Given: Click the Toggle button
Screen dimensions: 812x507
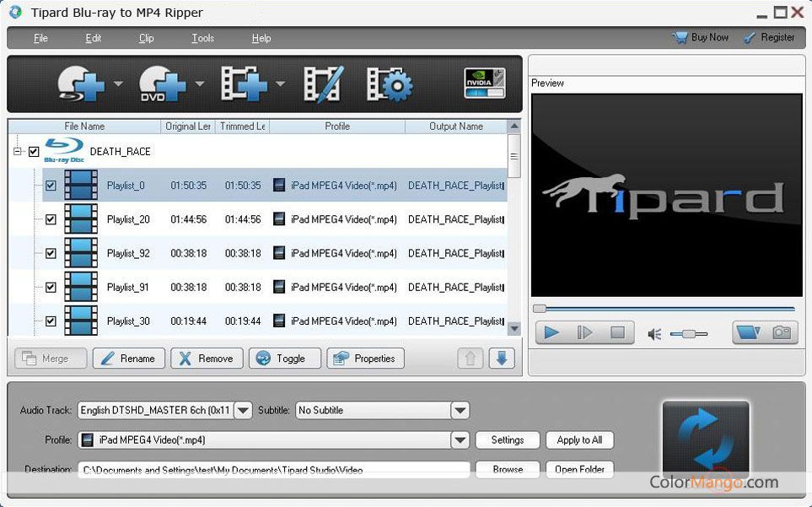Looking at the screenshot, I should [x=285, y=359].
